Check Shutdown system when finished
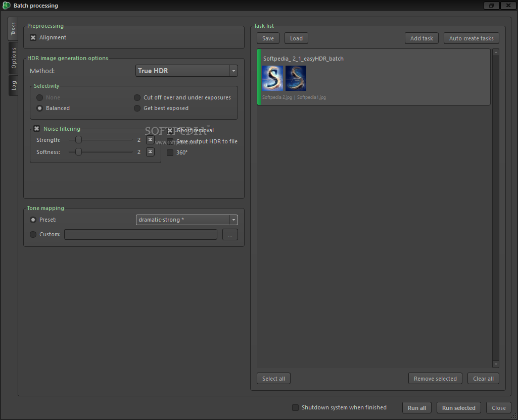Screen dimensions: 518x420 click(x=295, y=407)
